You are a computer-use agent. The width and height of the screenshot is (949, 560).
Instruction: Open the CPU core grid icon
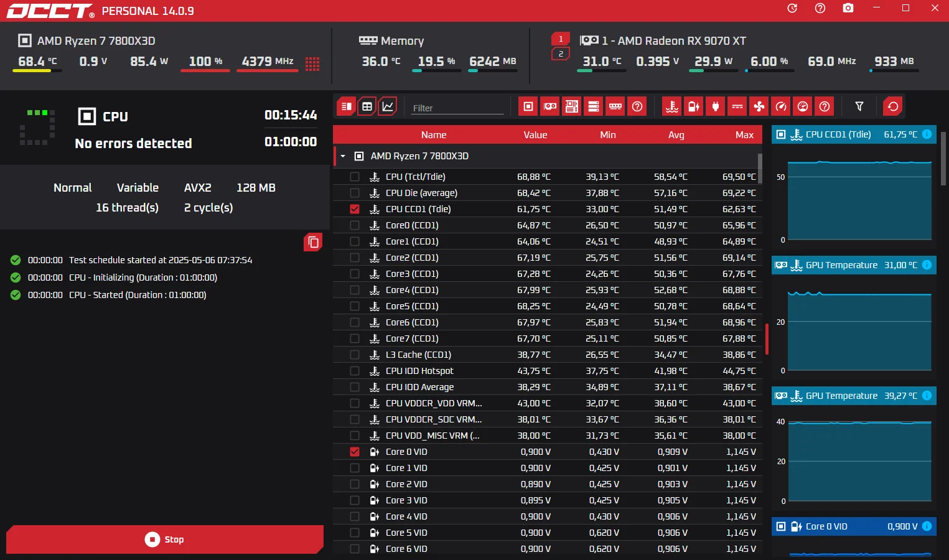pos(312,63)
